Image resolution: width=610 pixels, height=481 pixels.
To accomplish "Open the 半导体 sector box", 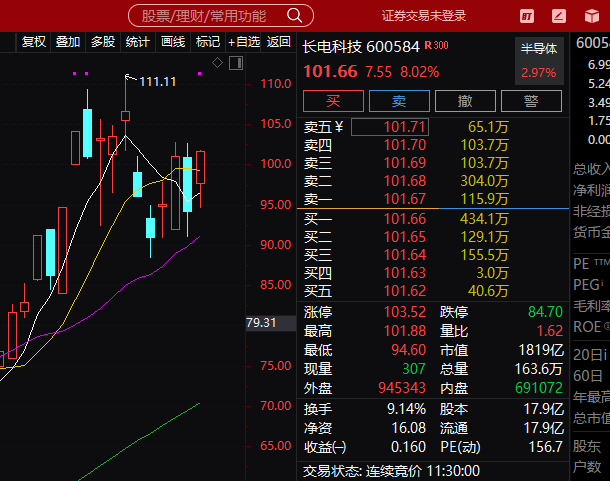I will point(539,61).
